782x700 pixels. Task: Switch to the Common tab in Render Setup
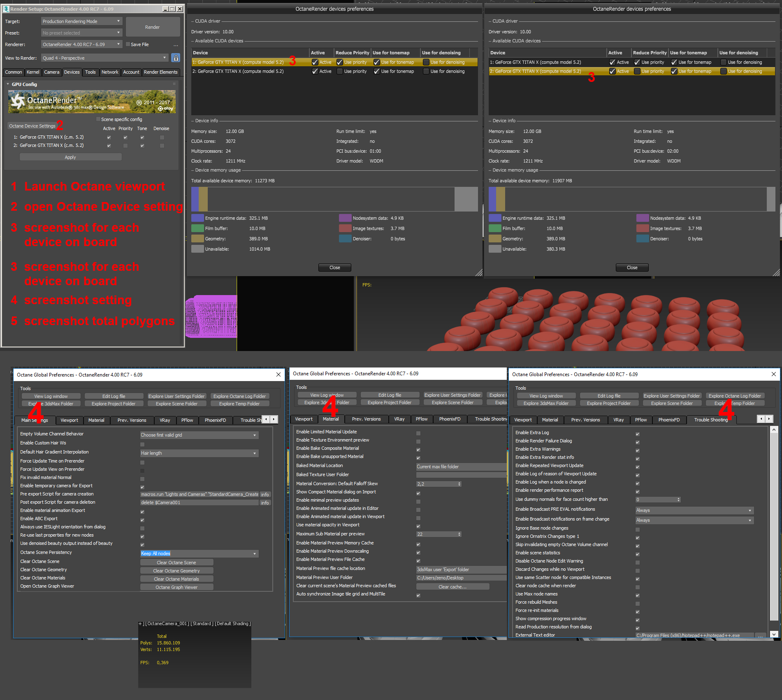coord(14,72)
